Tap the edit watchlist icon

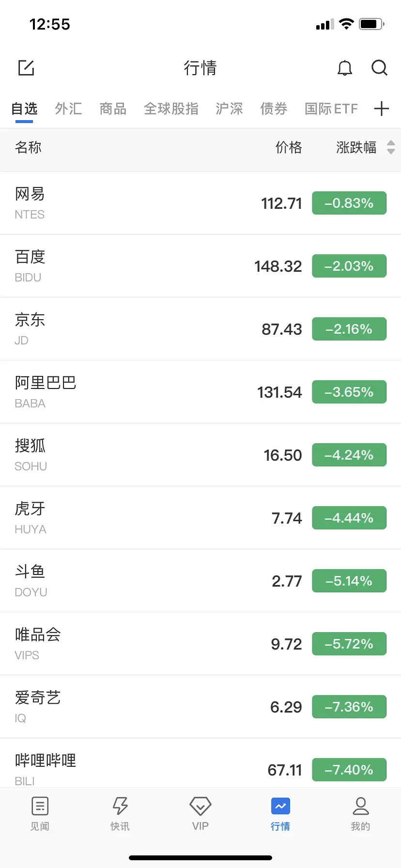pyautogui.click(x=26, y=68)
